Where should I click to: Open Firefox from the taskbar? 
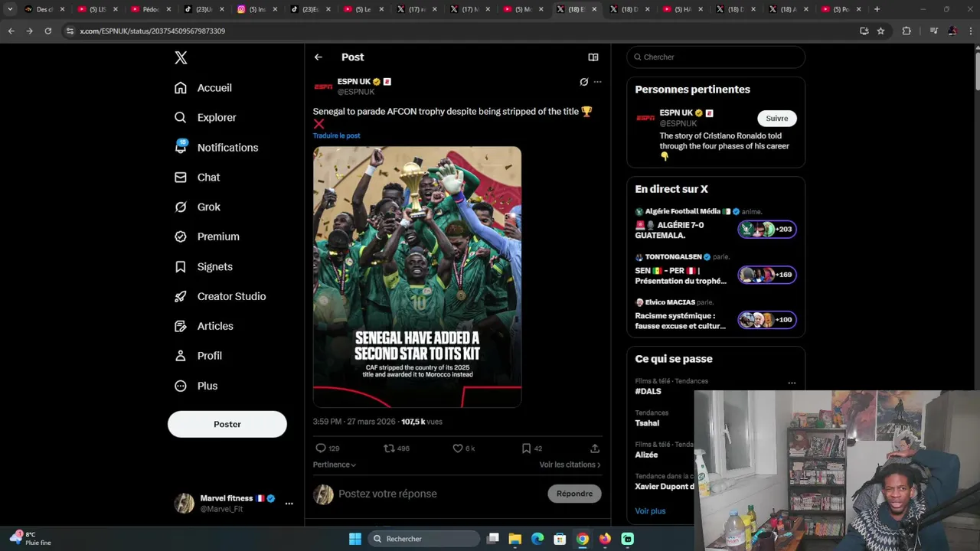pyautogui.click(x=605, y=539)
